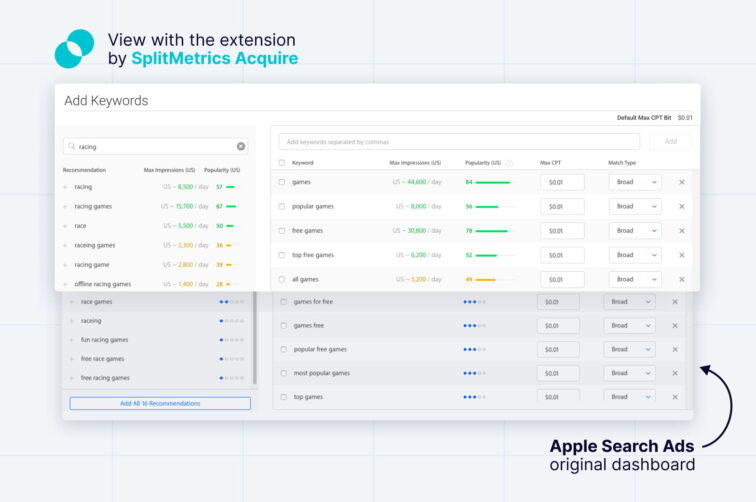The image size is (756, 502).
Task: Remove the popular games keyword row
Action: pyautogui.click(x=682, y=206)
